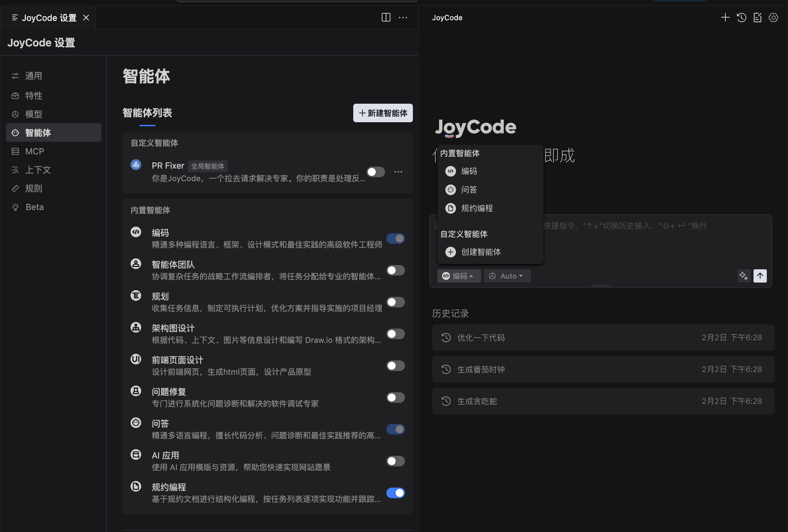Click the PR Fixer agent avatar icon
Screen dimensions: 788x532
tap(136, 165)
